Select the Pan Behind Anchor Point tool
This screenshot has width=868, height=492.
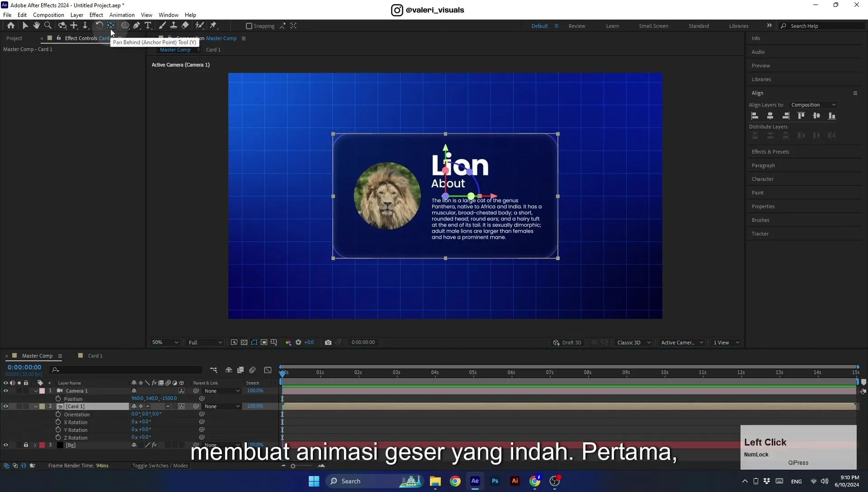[111, 26]
